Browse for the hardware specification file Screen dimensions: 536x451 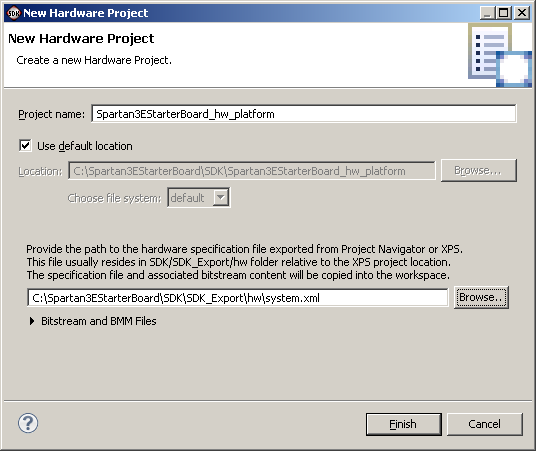click(x=481, y=297)
